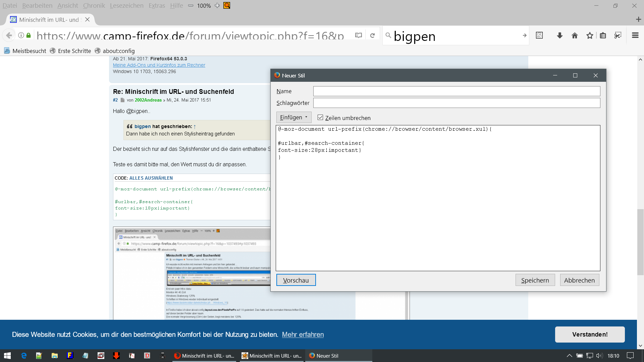
Task: Open the Chronik menu
Action: click(94, 5)
